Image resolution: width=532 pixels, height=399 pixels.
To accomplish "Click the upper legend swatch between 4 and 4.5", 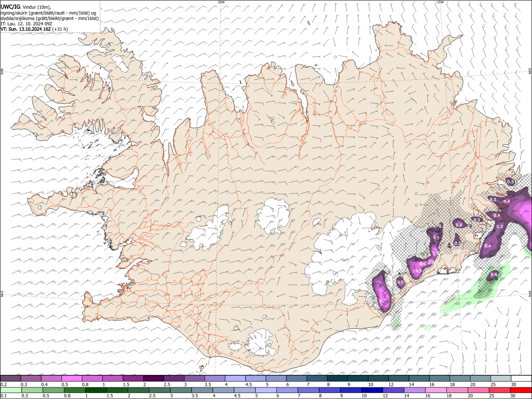I will point(235,378).
